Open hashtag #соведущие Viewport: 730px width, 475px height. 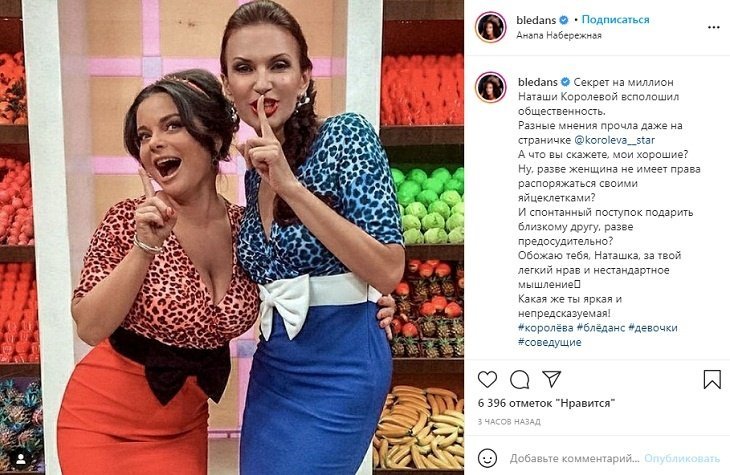(549, 342)
